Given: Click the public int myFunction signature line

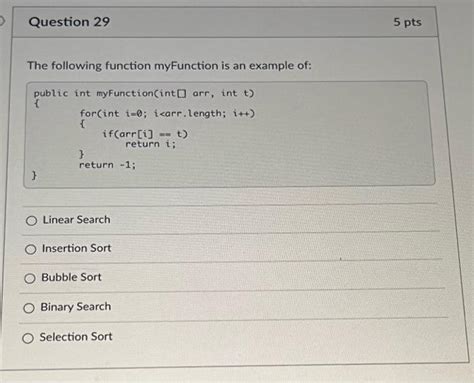Looking at the screenshot, I should [x=144, y=93].
